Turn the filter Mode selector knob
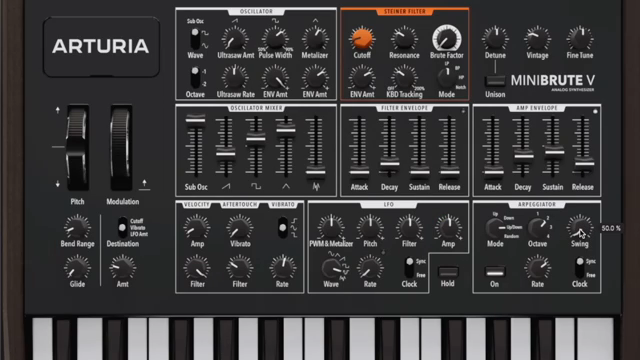This screenshot has width=640, height=360. [447, 78]
